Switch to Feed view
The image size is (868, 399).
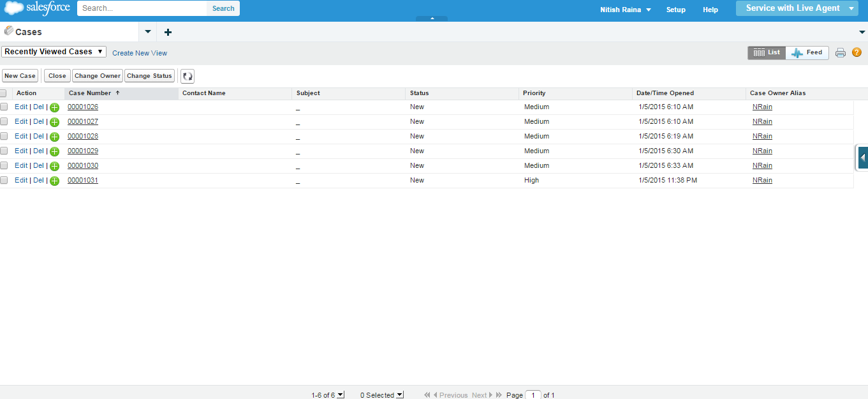click(x=807, y=53)
